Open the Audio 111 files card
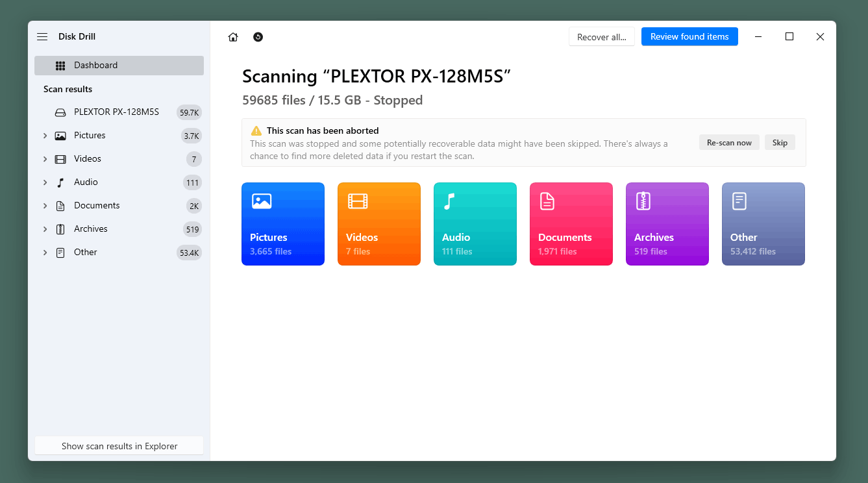868x483 pixels. point(475,224)
